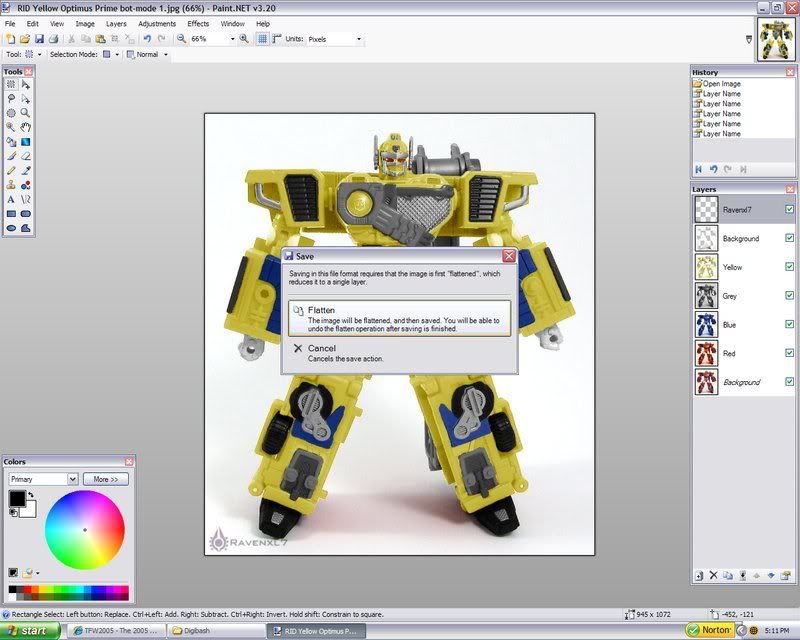Toggle the pixel grid toolbar icon
This screenshot has width=800, height=640.
click(x=262, y=39)
